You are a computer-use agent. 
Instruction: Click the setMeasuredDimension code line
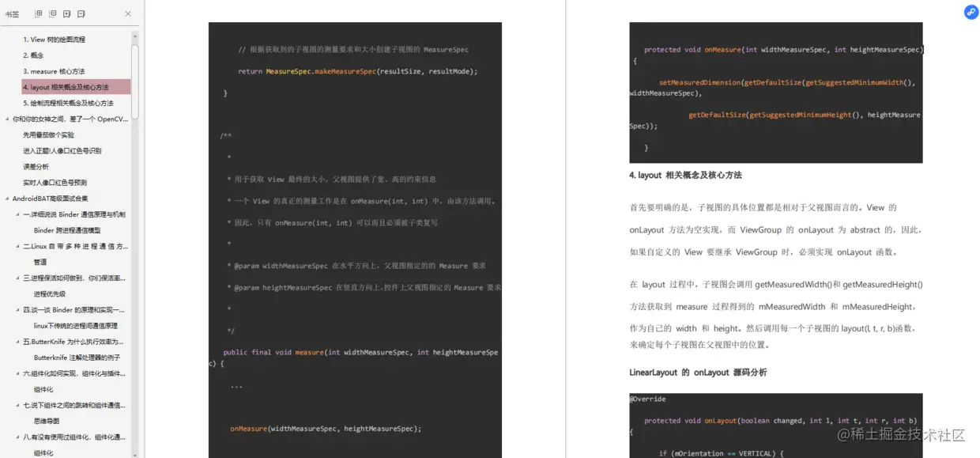click(x=787, y=82)
